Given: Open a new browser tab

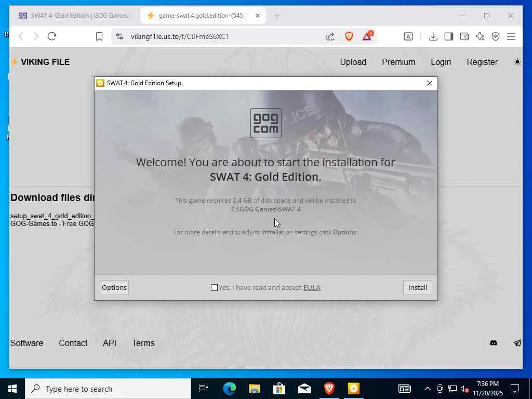Looking at the screenshot, I should point(277,16).
